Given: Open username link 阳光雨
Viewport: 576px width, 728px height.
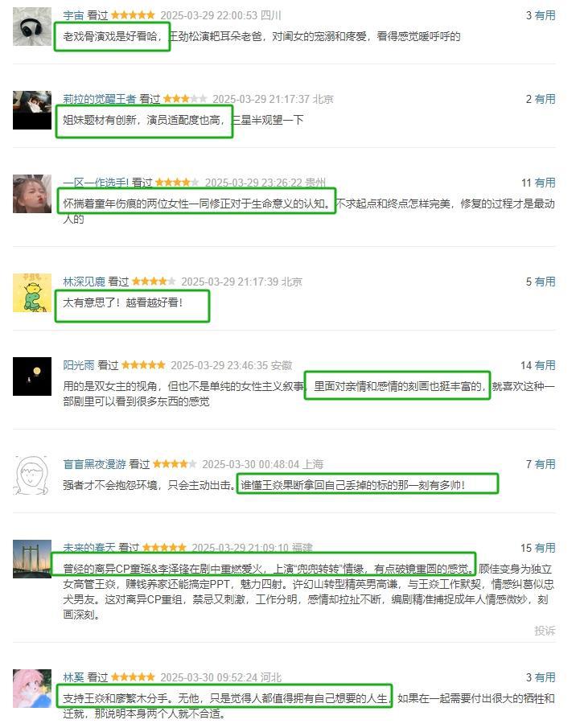Looking at the screenshot, I should click(x=79, y=365).
